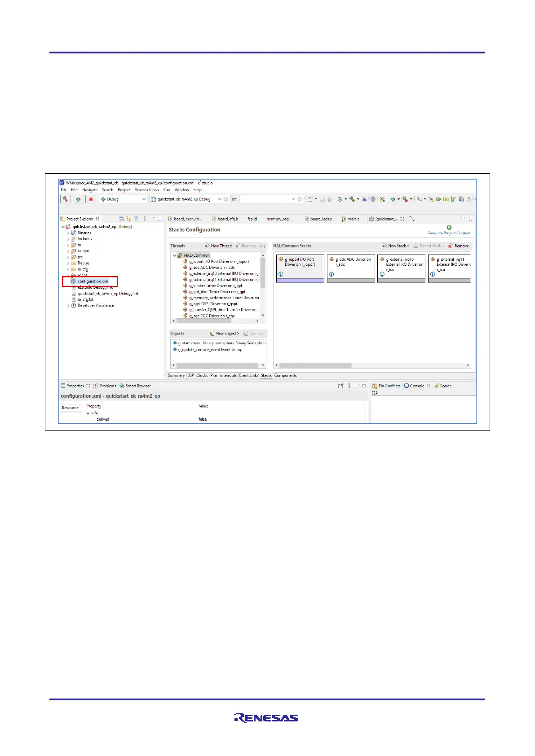
Task: Select g_adc ADC Driver on r_adc in Threads list
Action: 212,268
